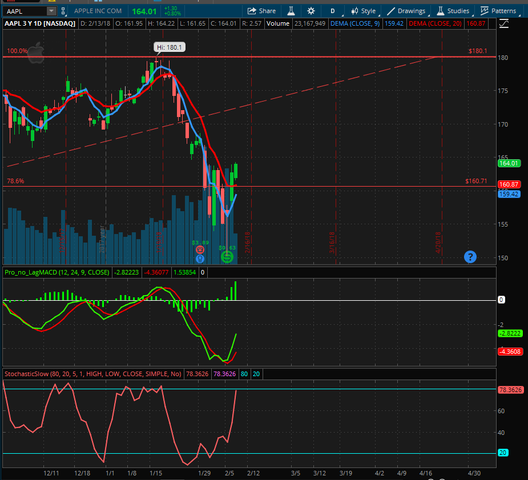
Task: Click the blue 159.42 price axis tag
Action: click(509, 194)
